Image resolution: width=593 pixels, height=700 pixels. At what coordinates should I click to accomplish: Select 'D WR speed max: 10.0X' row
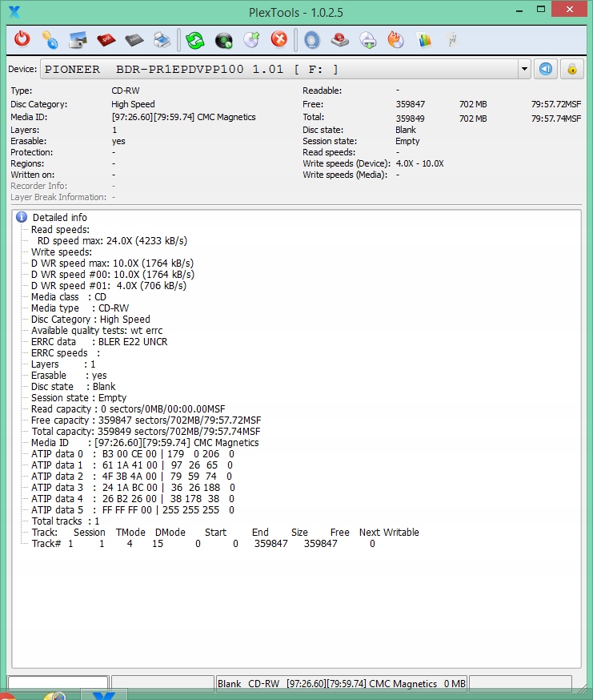(113, 263)
